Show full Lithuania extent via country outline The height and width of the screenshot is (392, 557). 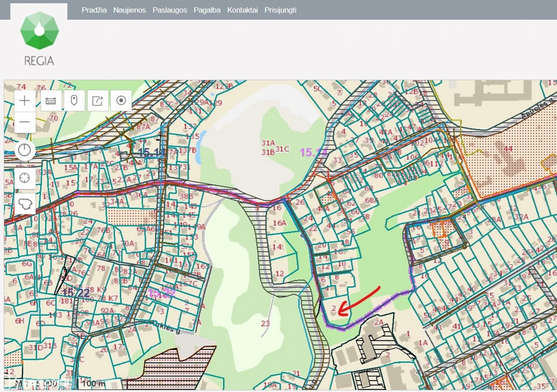click(x=25, y=204)
